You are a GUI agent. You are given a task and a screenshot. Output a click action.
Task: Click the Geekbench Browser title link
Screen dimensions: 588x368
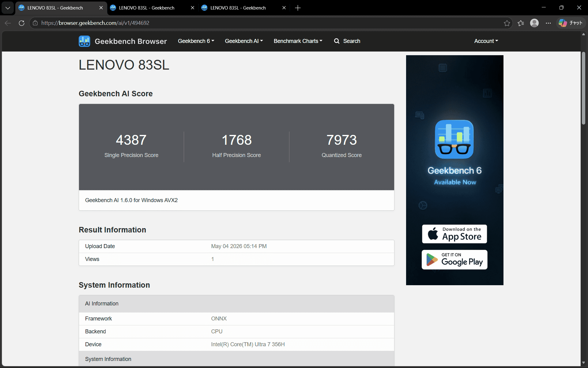(x=131, y=41)
